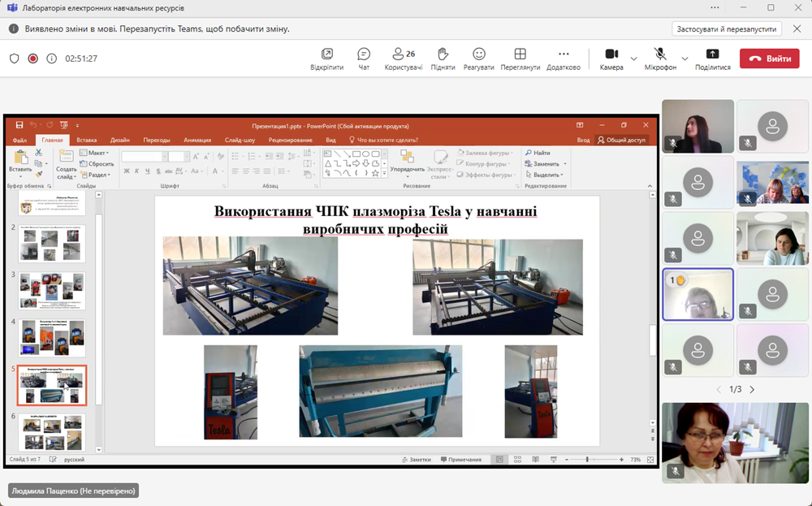Raise hand with Підняти icon
The image size is (812, 506).
[x=443, y=54]
